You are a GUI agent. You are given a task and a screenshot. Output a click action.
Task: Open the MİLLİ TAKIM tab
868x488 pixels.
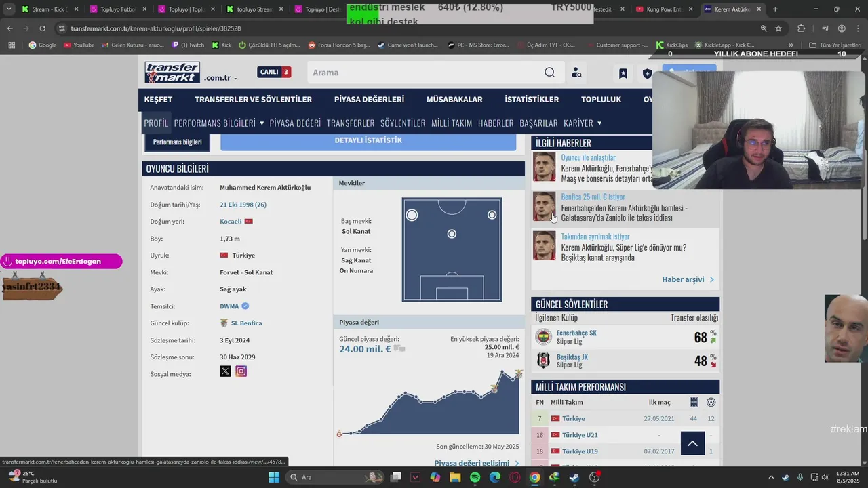(x=452, y=123)
